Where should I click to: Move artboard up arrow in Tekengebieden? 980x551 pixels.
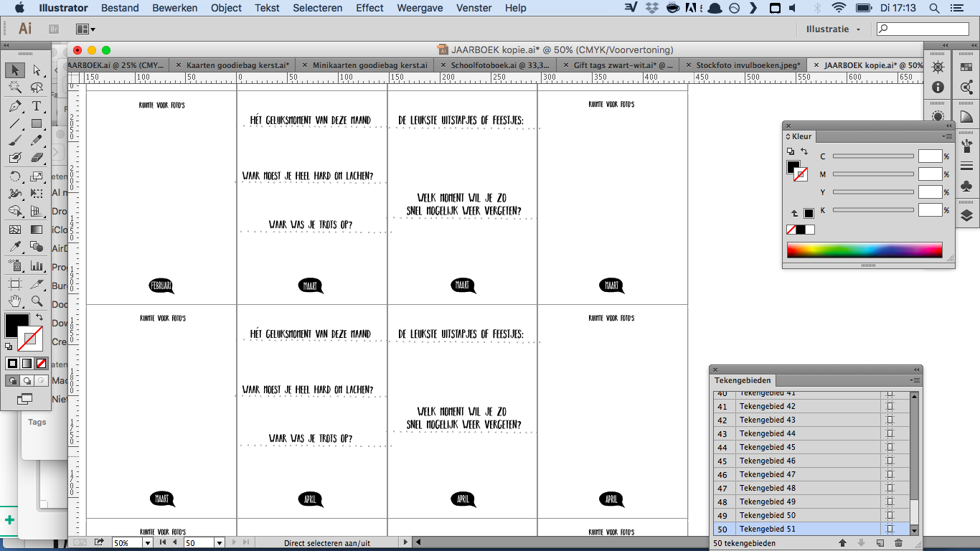[x=842, y=543]
